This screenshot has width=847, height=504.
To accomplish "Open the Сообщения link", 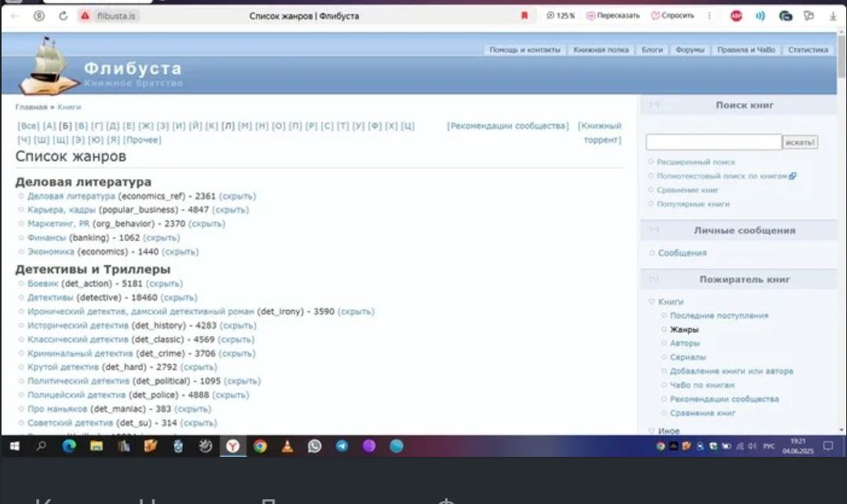I will [x=682, y=253].
